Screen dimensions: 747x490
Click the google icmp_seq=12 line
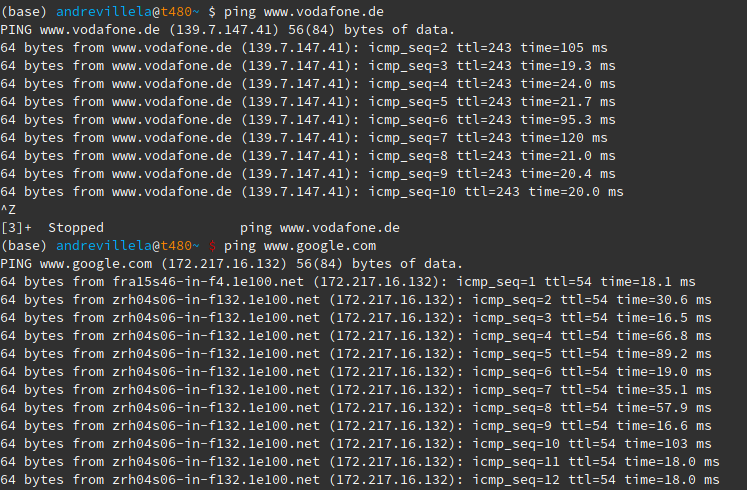coord(360,480)
